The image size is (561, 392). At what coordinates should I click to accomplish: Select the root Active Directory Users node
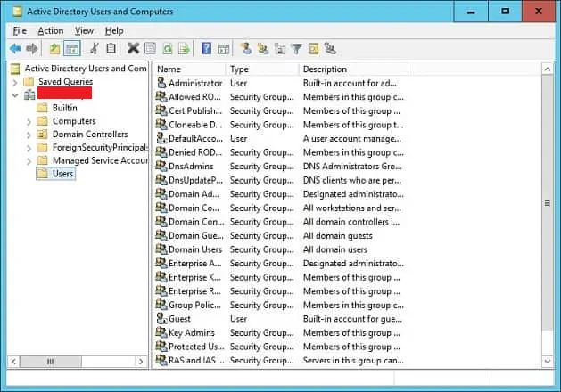pyautogui.click(x=86, y=69)
